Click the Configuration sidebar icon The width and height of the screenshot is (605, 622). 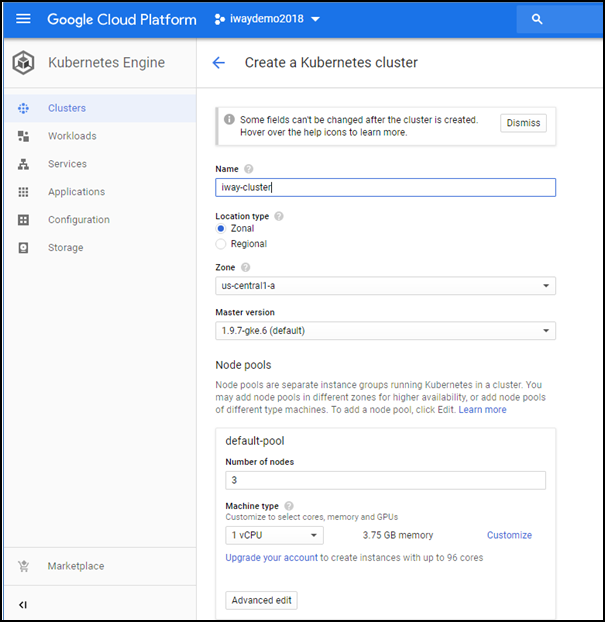tap(23, 220)
